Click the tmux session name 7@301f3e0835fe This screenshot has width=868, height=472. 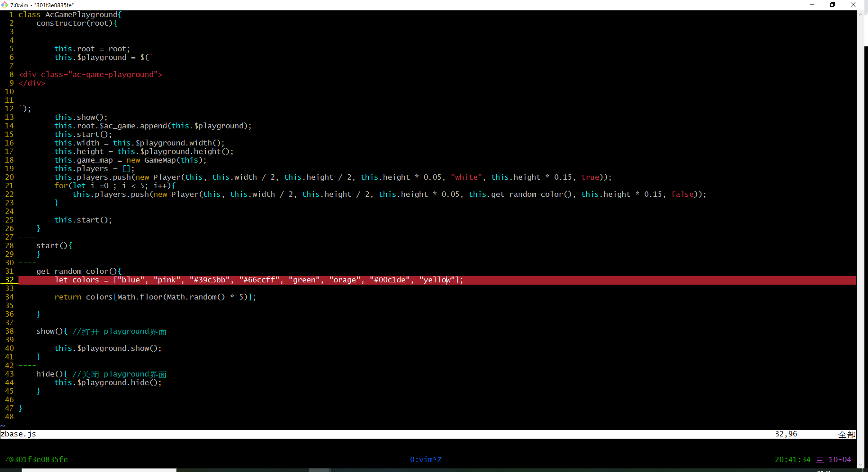[x=36, y=459]
